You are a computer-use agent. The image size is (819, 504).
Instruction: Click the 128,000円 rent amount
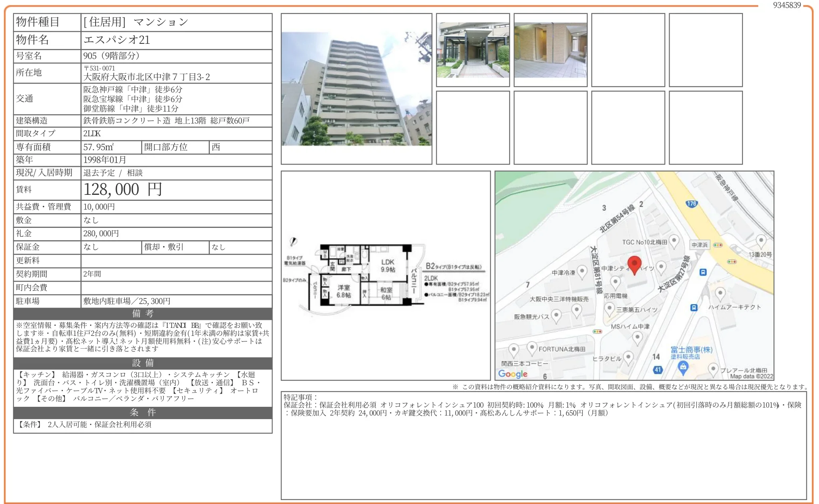point(123,190)
